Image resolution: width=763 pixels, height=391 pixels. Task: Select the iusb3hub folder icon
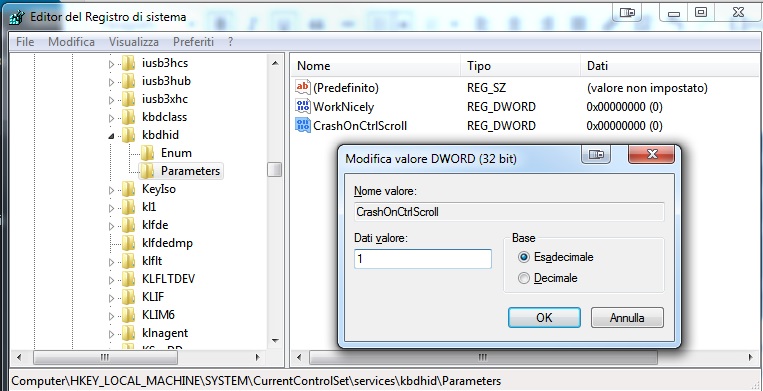128,81
